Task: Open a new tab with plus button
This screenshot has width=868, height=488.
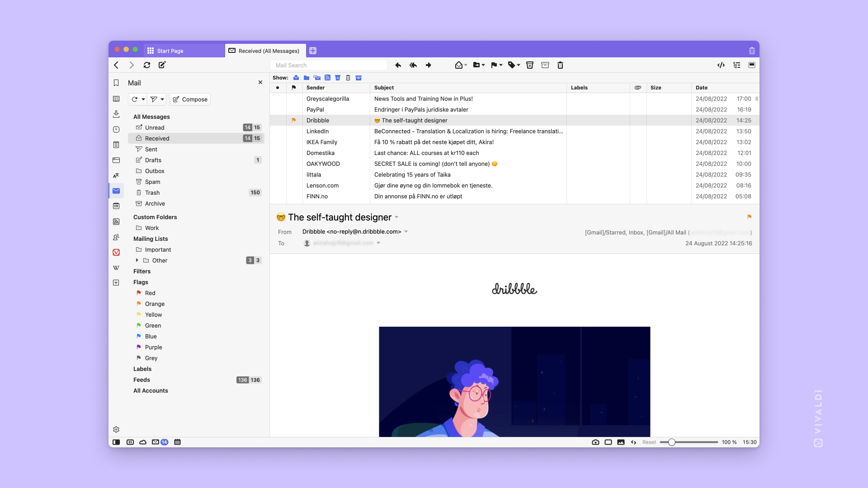Action: click(x=313, y=51)
